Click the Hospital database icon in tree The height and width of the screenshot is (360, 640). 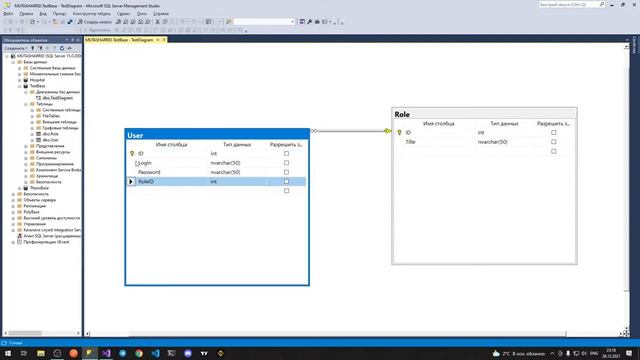pyautogui.click(x=26, y=80)
